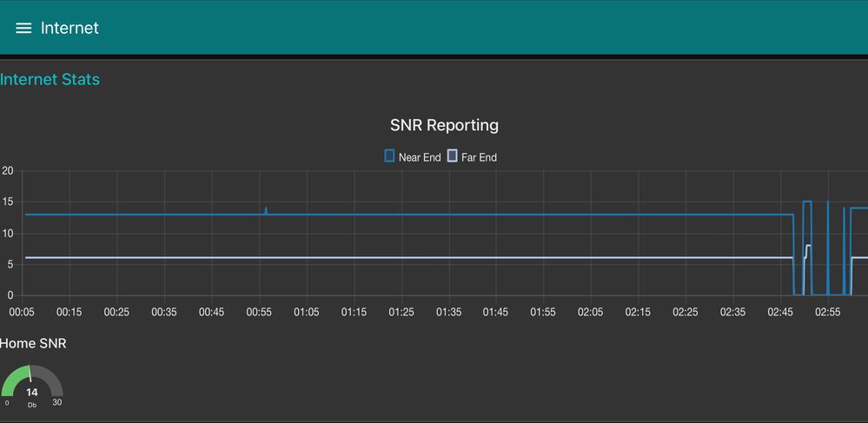Click the 02:15 time axis label
The image size is (868, 423).
(638, 312)
